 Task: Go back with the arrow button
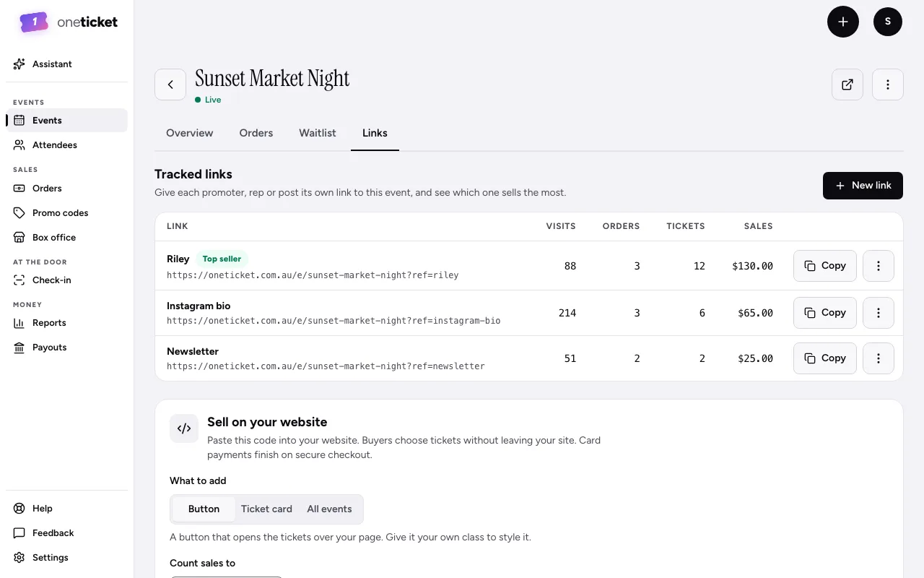[x=170, y=85]
